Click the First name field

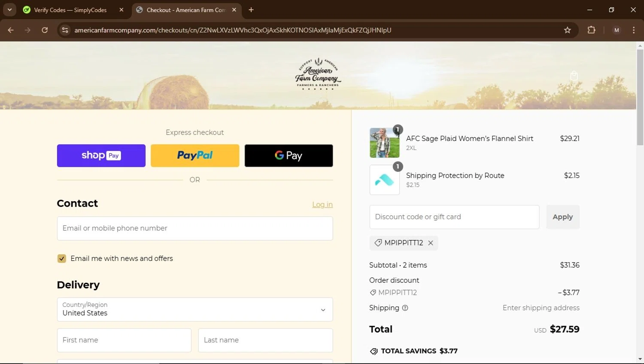coord(124,340)
